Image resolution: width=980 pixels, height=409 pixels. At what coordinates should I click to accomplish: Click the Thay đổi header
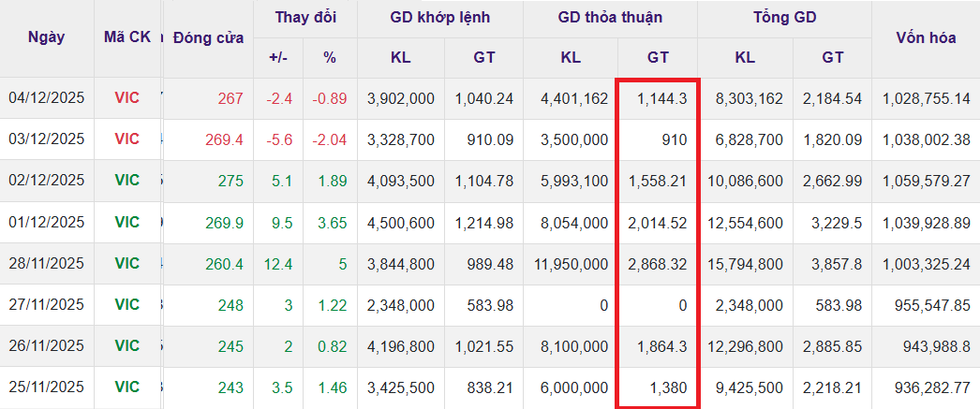304,18
